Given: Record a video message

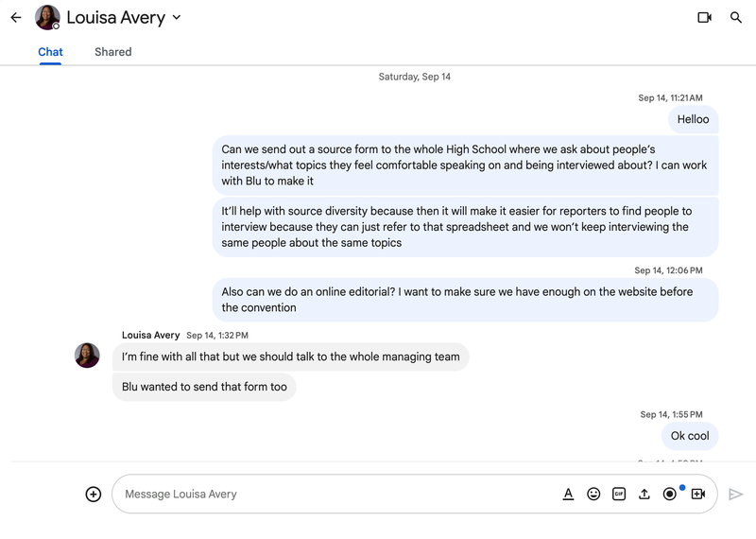Looking at the screenshot, I should (x=670, y=494).
